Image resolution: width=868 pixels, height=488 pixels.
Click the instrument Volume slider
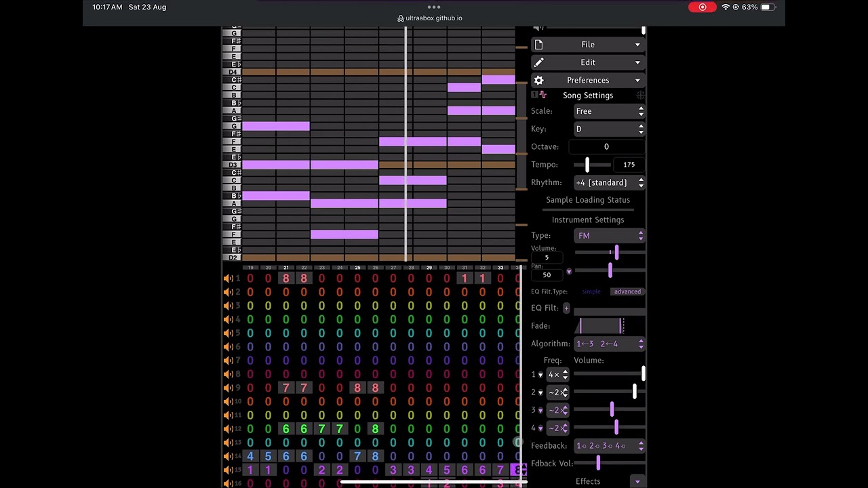tap(609, 253)
